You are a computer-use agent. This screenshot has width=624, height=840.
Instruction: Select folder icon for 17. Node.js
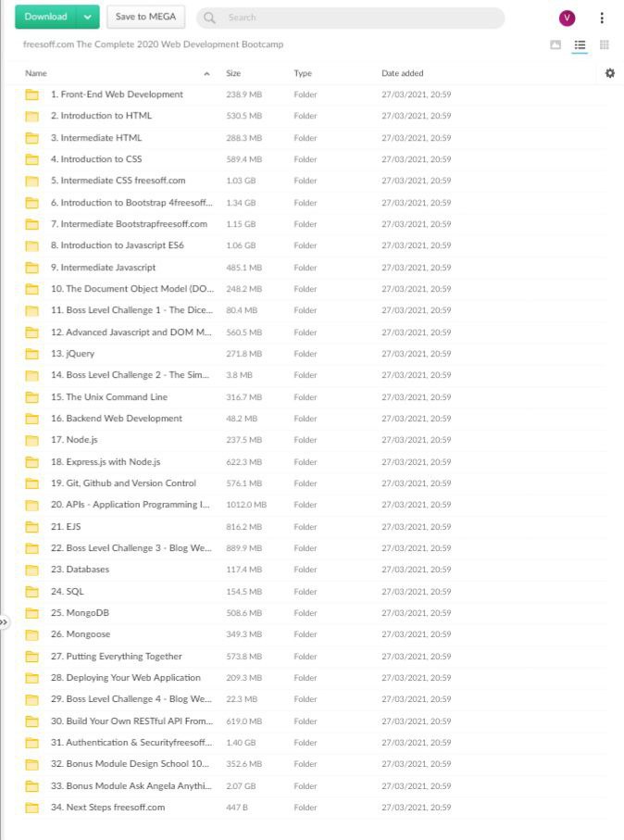[x=32, y=440]
